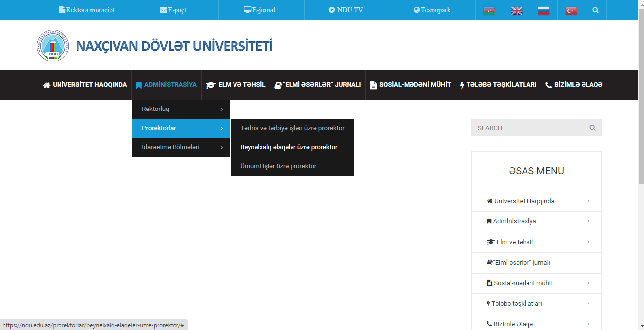
Task: Select Tədris və tərbiyə işləri üzrə prorektor
Action: pos(293,128)
